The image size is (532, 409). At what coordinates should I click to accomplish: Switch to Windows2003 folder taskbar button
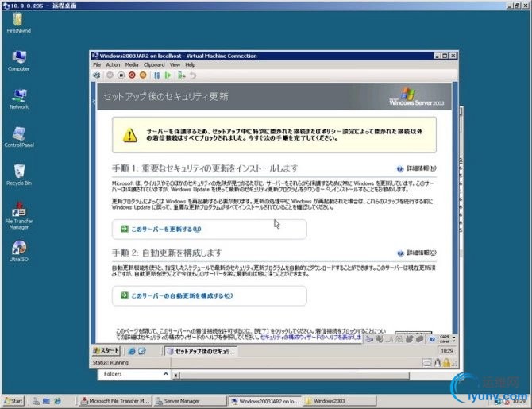click(x=341, y=401)
